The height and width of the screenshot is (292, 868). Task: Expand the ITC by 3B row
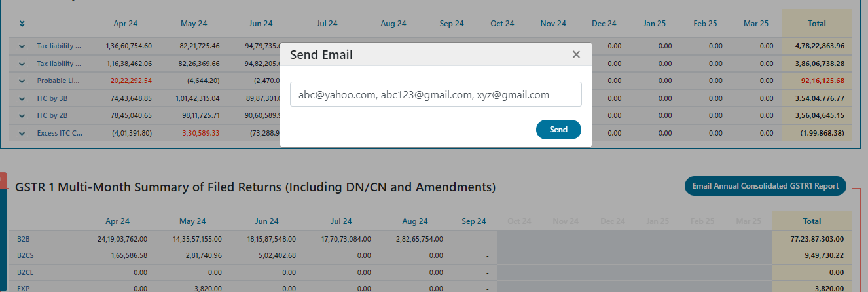[22, 98]
